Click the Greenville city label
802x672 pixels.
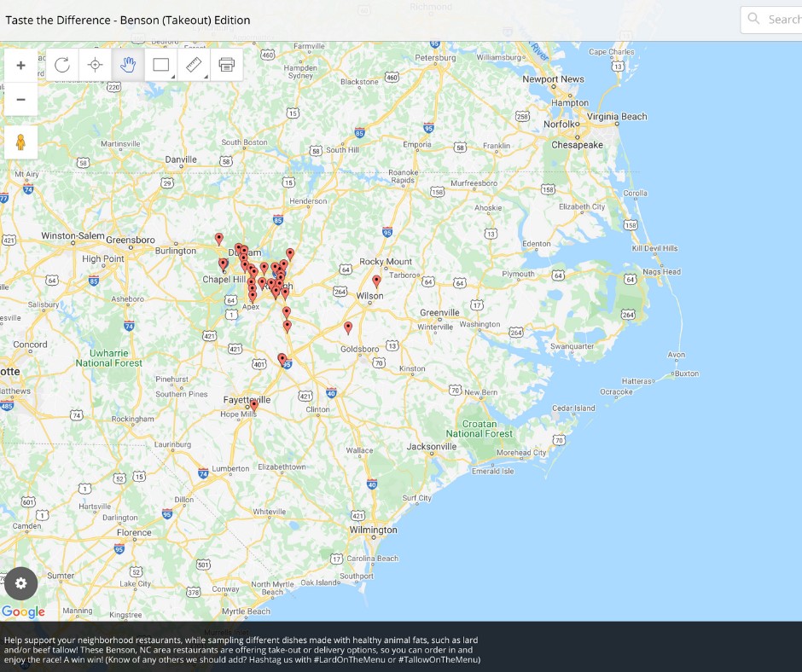pyautogui.click(x=439, y=312)
